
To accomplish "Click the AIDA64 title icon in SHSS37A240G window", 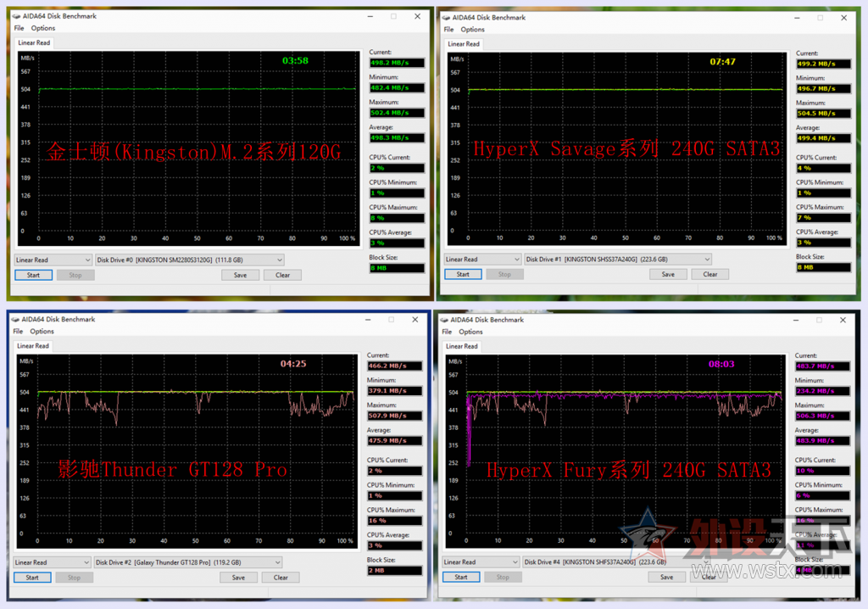I will (x=446, y=18).
